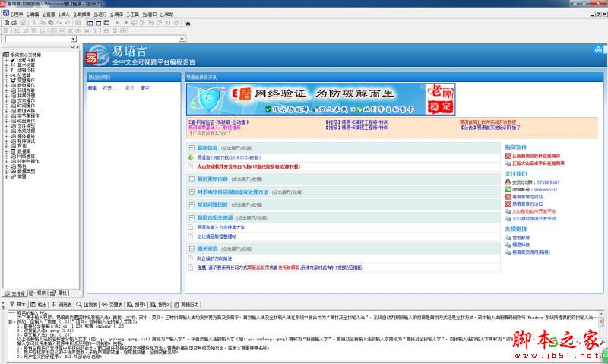The image size is (608, 364).
Task: Open the 火山移动软件开发平台 link
Action: pyautogui.click(x=534, y=211)
